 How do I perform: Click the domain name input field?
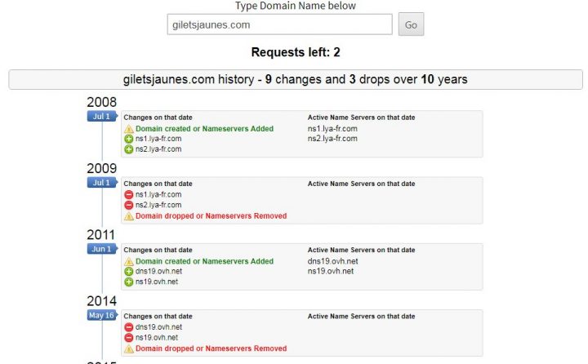(x=279, y=24)
